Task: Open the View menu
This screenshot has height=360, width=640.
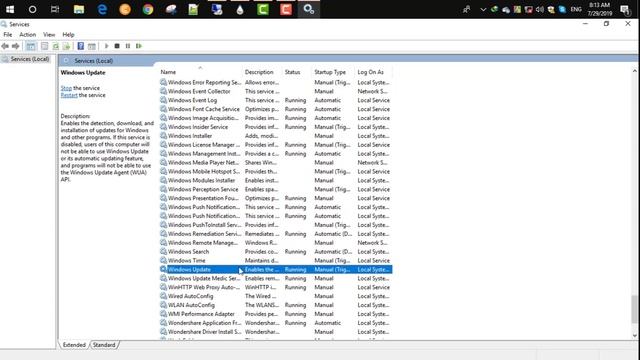Action: [49, 35]
